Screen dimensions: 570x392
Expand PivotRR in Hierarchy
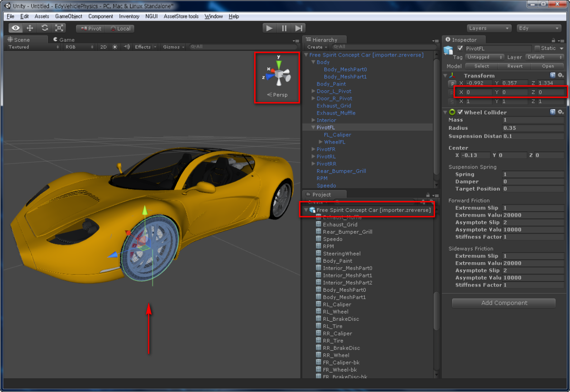[313, 163]
